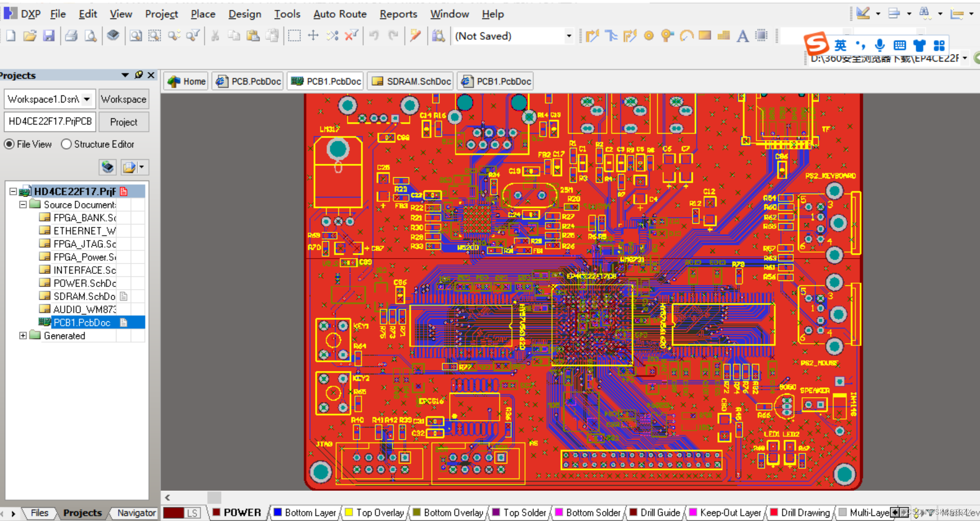Select the Structure Editor radio button
The image size is (980, 521).
coord(66,144)
